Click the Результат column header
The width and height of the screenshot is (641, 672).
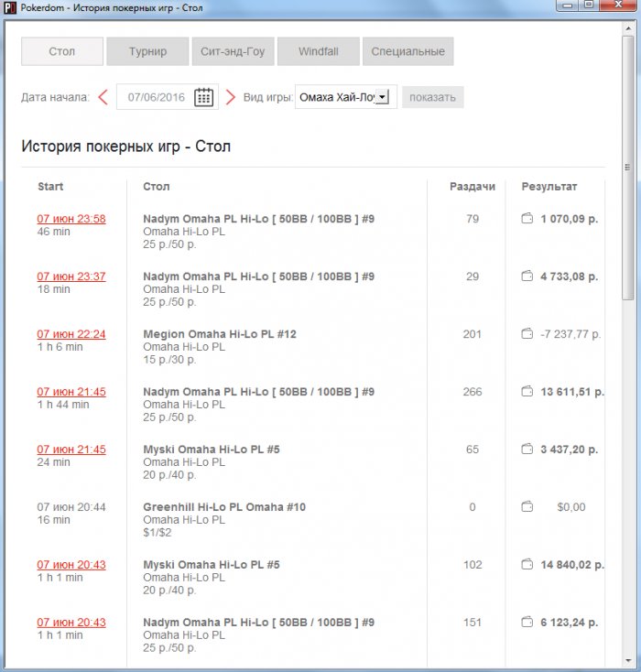[549, 187]
